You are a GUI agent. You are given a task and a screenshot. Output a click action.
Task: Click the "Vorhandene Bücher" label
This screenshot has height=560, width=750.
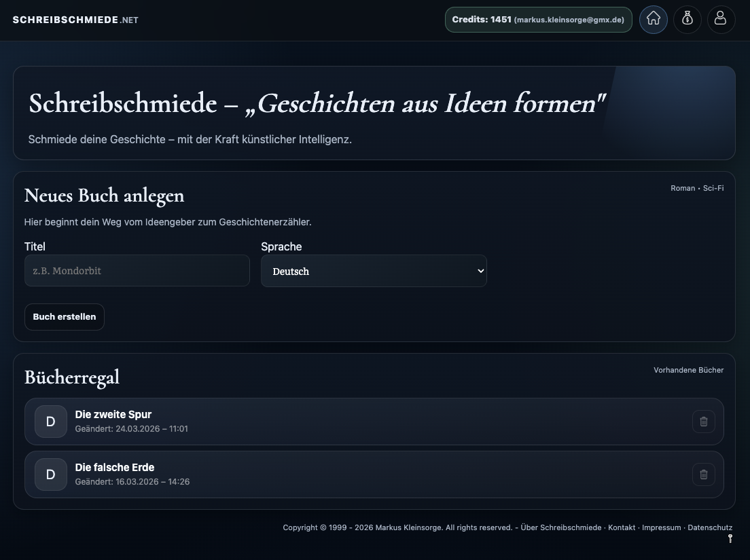coord(688,370)
